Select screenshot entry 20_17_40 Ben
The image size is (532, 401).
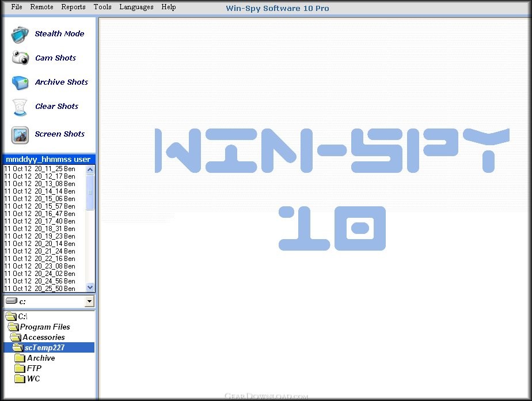click(40, 221)
